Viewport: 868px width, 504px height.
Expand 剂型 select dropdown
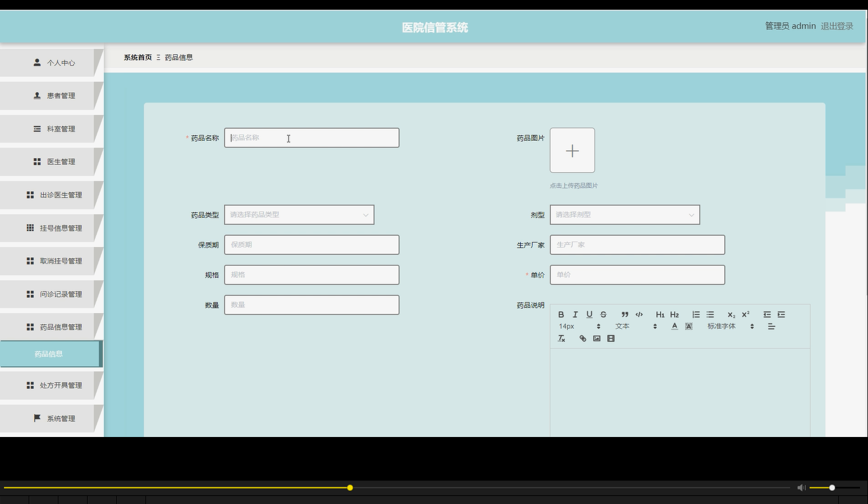(x=625, y=215)
